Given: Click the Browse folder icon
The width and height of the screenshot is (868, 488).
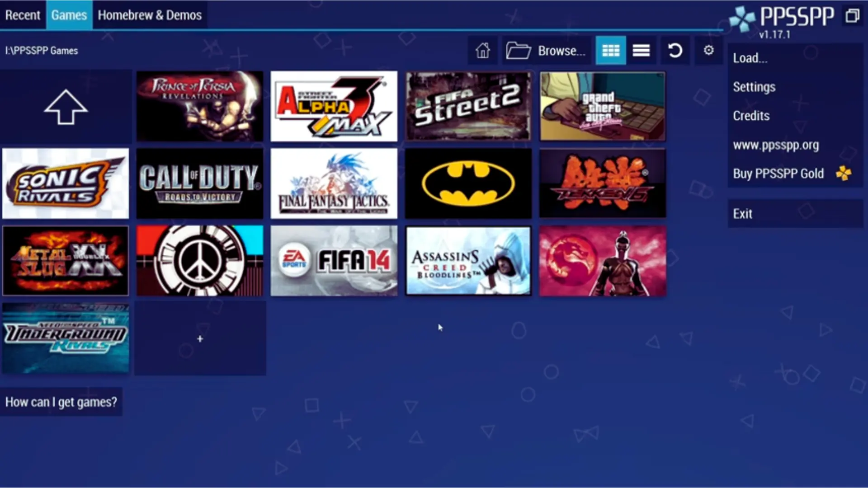Looking at the screenshot, I should [519, 51].
